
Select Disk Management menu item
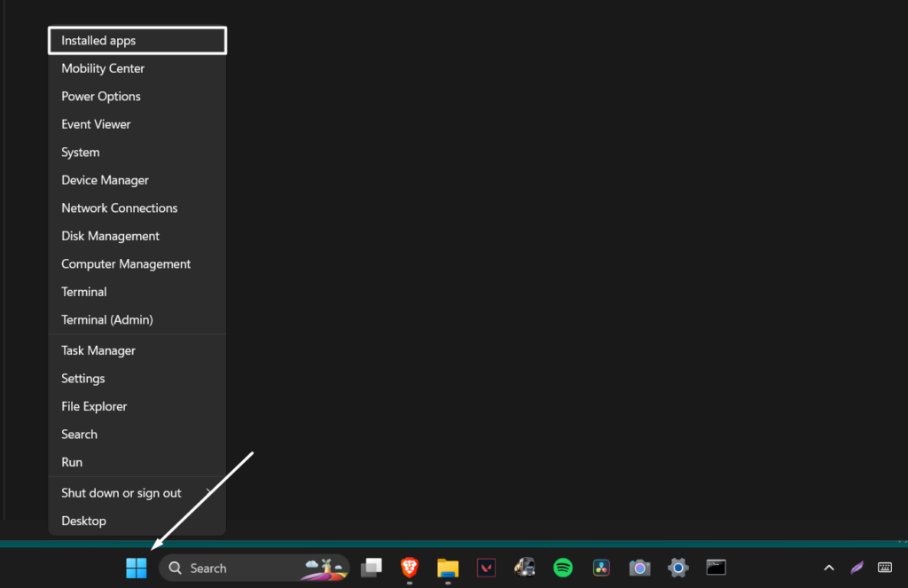pos(110,236)
